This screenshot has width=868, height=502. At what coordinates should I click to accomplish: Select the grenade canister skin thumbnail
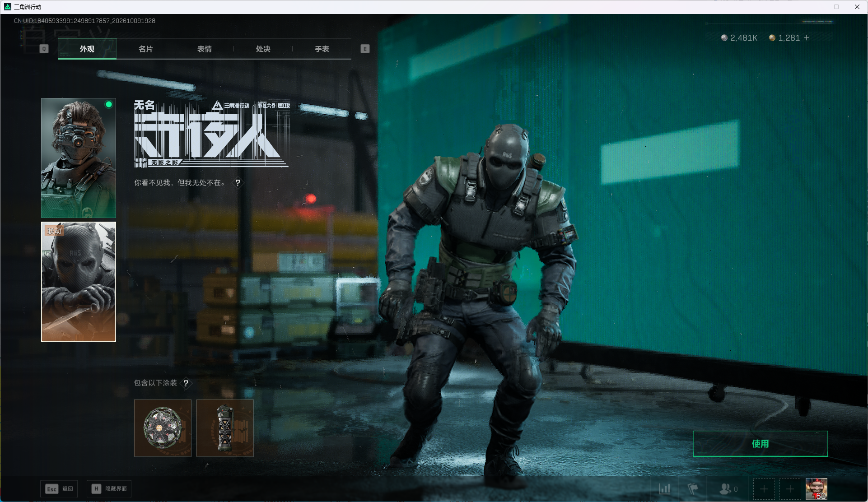[225, 428]
